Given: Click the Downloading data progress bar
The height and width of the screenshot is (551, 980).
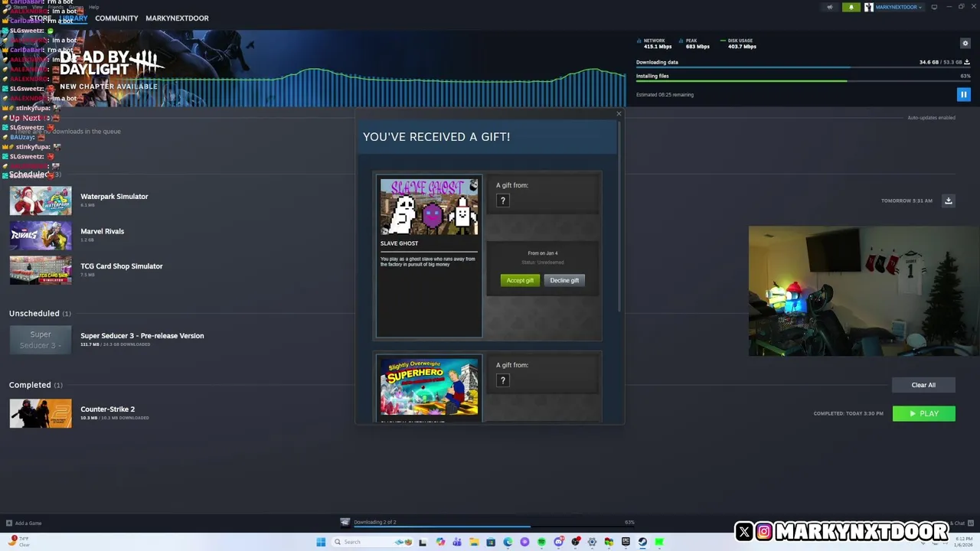Looking at the screenshot, I should click(803, 68).
